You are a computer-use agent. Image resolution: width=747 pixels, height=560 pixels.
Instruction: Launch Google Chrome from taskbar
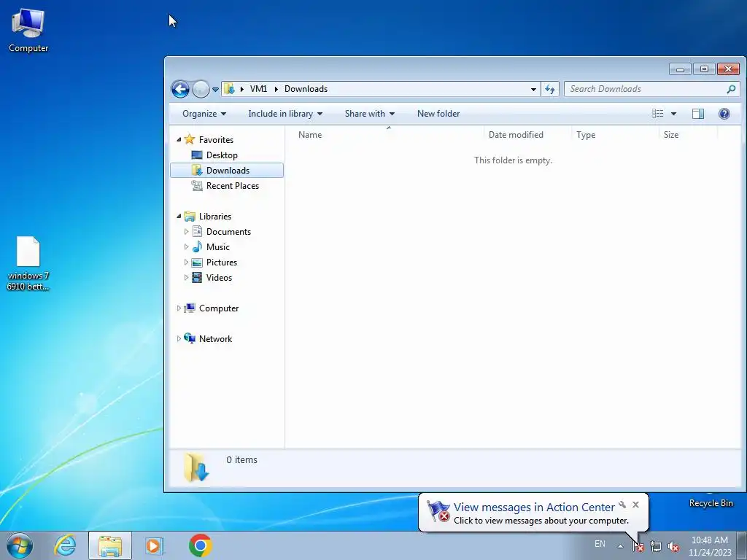(200, 545)
